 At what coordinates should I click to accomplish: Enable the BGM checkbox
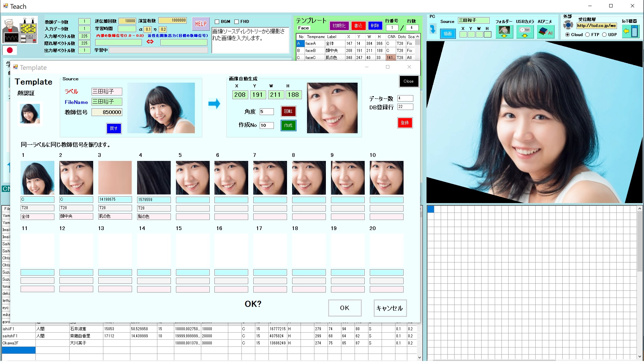pyautogui.click(x=217, y=22)
